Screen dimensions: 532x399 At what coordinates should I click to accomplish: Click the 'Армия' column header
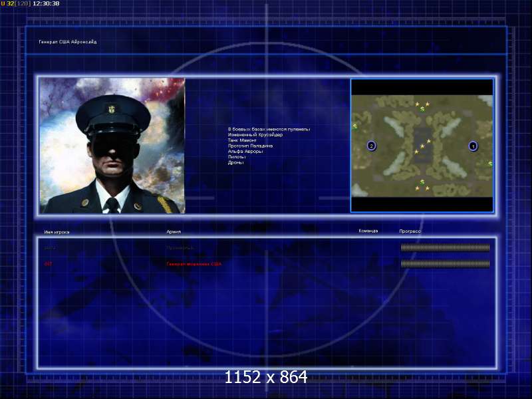coord(174,231)
